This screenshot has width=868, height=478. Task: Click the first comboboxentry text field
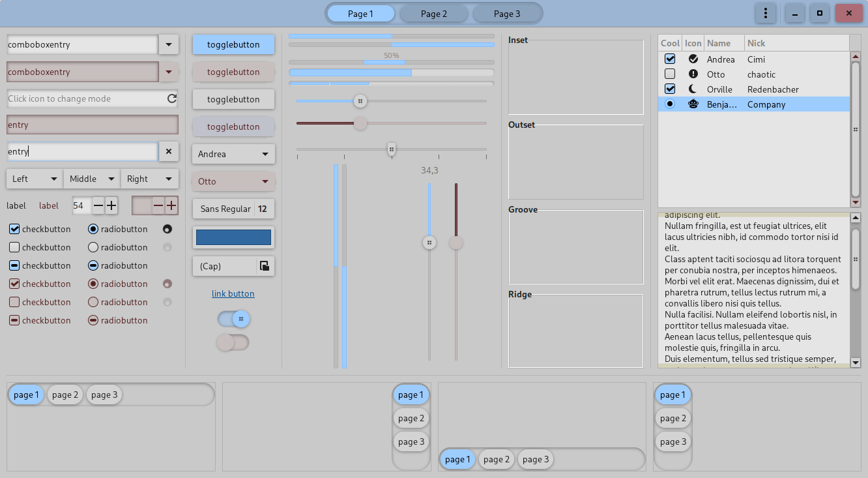point(83,44)
